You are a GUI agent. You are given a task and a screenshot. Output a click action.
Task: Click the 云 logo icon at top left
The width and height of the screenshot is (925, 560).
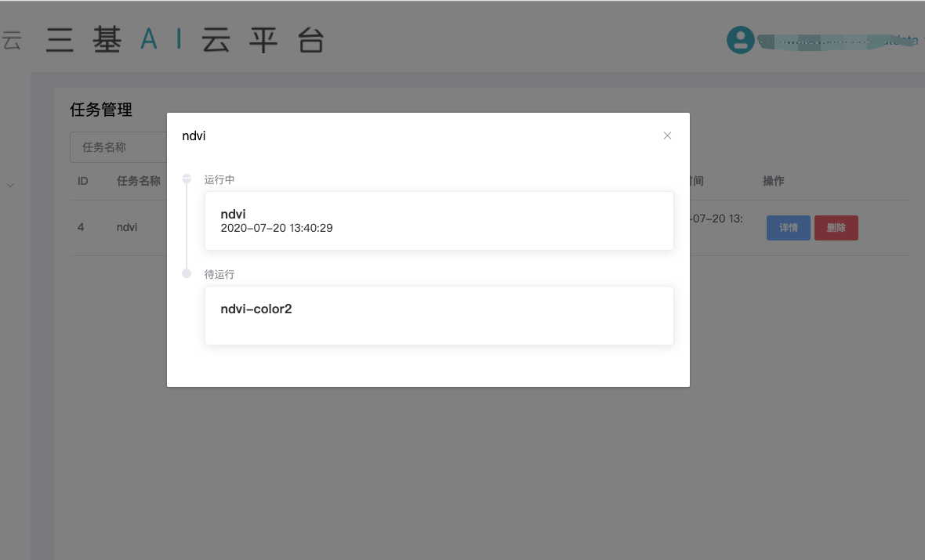(x=12, y=41)
